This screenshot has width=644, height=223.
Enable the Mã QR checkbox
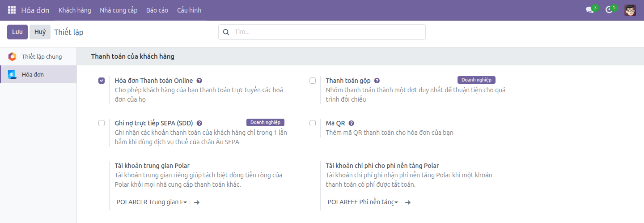(313, 123)
